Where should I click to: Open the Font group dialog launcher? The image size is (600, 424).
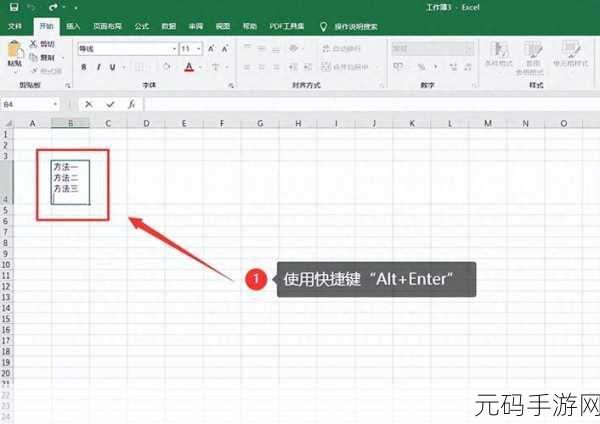click(231, 85)
